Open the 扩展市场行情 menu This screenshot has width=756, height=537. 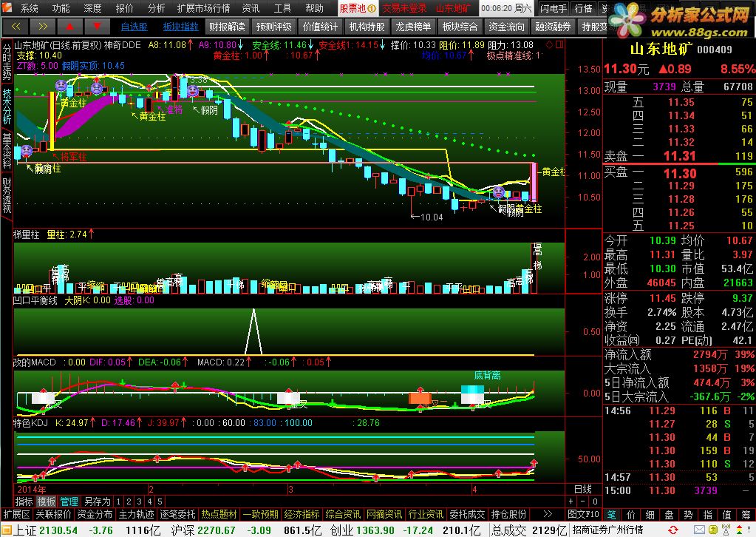pyautogui.click(x=203, y=8)
